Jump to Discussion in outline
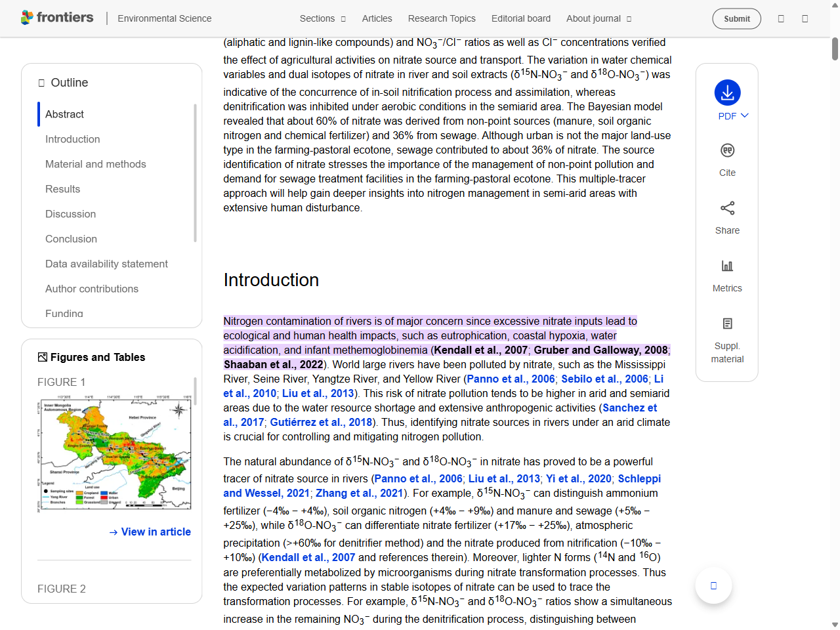 click(70, 214)
